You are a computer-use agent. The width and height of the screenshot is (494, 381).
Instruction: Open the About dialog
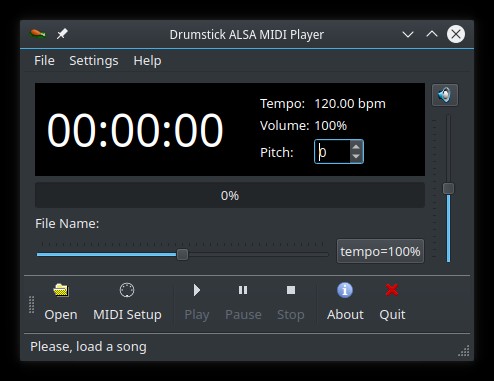(x=345, y=302)
